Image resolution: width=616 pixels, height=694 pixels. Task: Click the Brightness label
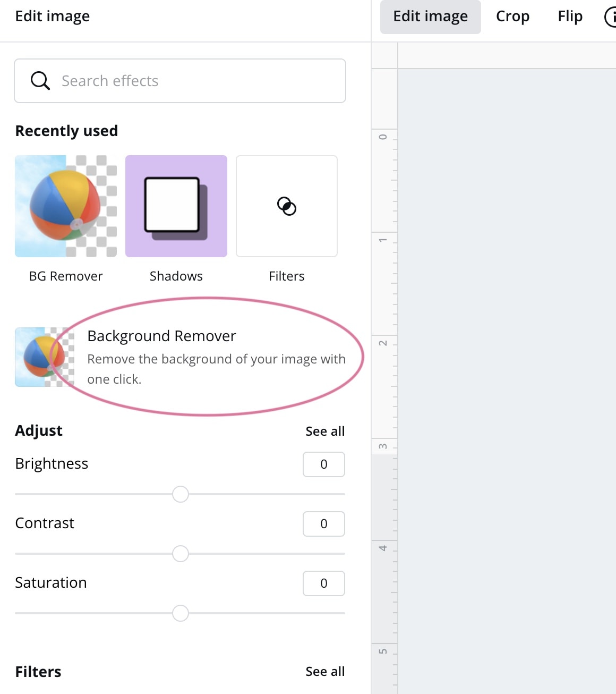(x=52, y=463)
